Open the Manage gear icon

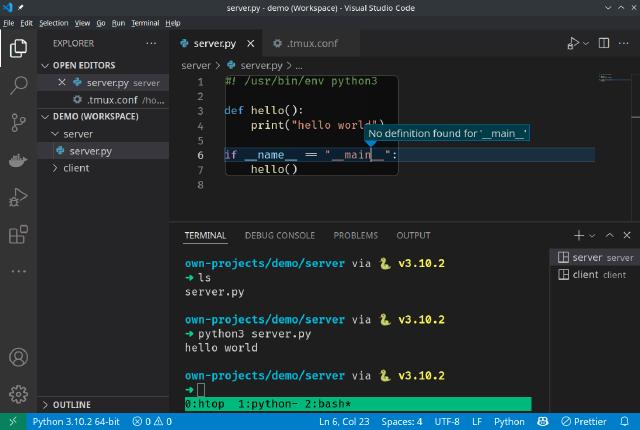click(18, 394)
